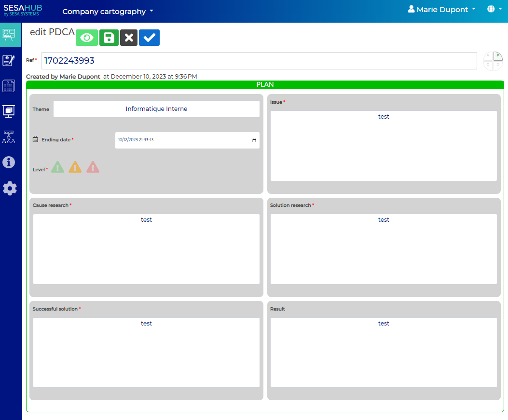508x420 pixels.
Task: Select the orange warning level
Action: [x=75, y=167]
